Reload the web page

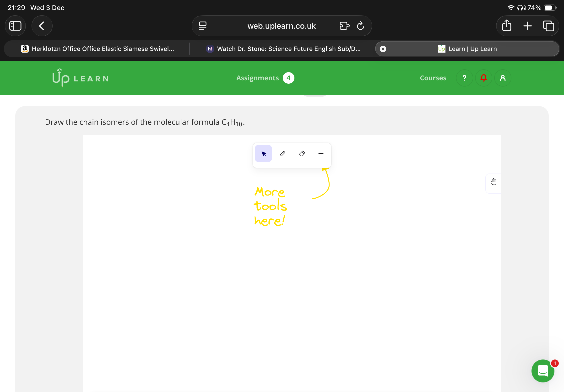tap(360, 26)
